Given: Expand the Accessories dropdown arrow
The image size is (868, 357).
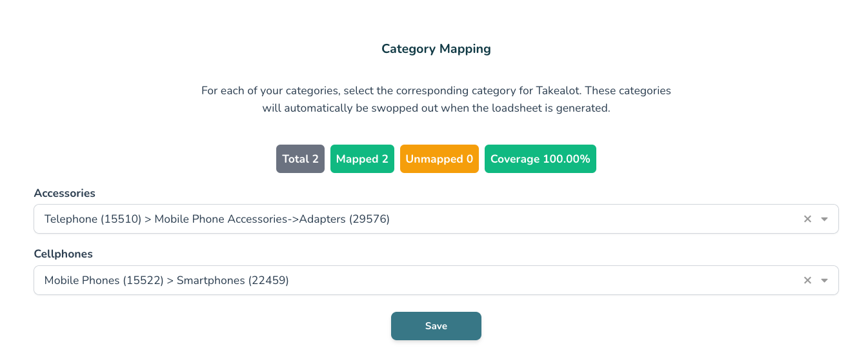Looking at the screenshot, I should (x=824, y=219).
